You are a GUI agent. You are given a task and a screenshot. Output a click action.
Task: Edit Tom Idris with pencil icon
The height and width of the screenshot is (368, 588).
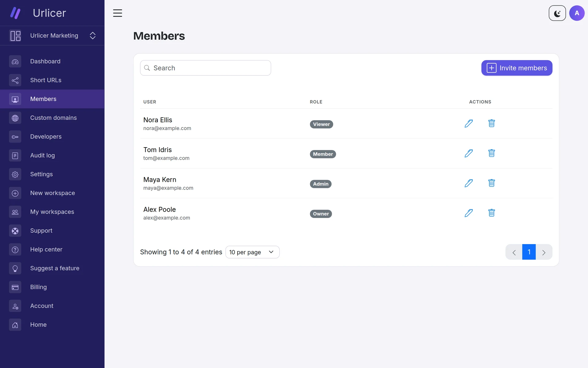(x=469, y=153)
